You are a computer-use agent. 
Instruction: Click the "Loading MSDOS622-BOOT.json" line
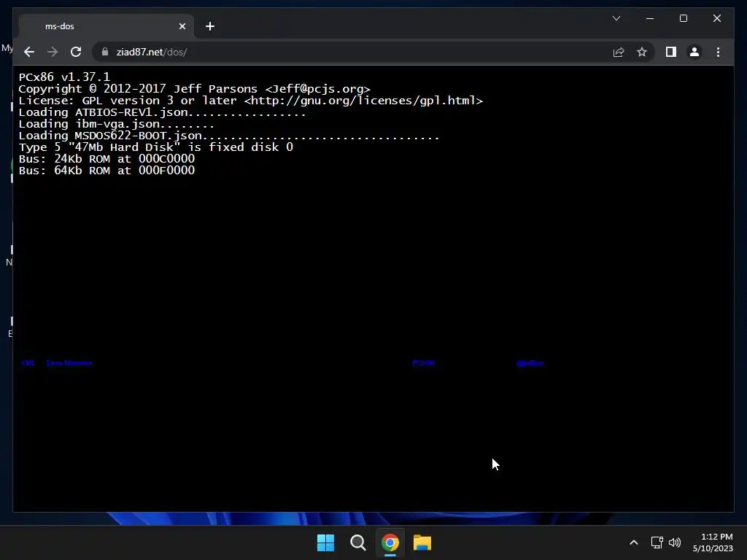click(228, 136)
